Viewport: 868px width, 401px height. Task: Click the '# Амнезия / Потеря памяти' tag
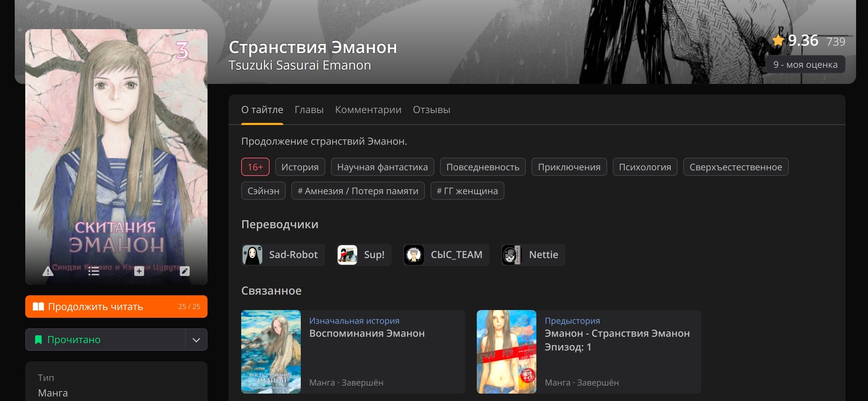pyautogui.click(x=358, y=191)
